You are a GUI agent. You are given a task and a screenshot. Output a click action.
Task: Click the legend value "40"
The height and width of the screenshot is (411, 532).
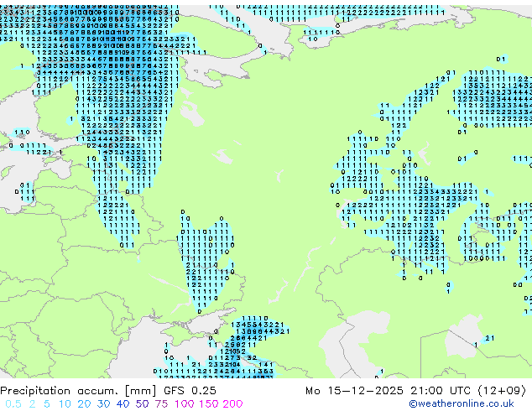coord(123,404)
